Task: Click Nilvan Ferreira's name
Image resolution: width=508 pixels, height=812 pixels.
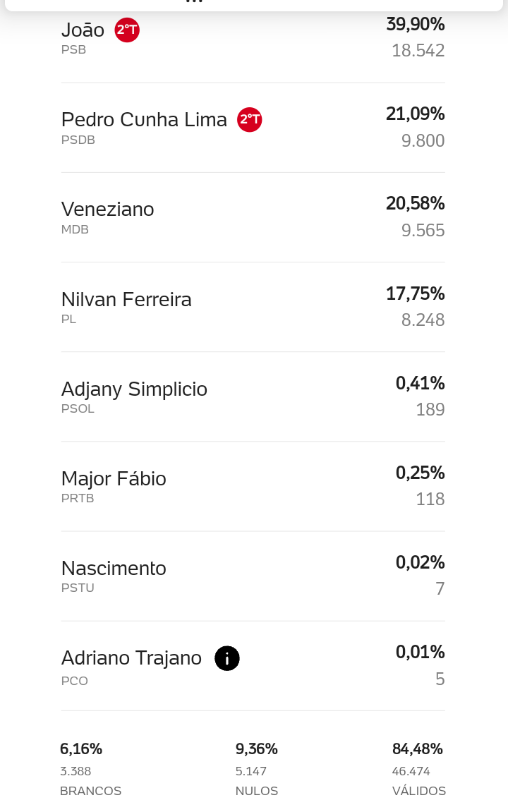Action: click(x=126, y=299)
